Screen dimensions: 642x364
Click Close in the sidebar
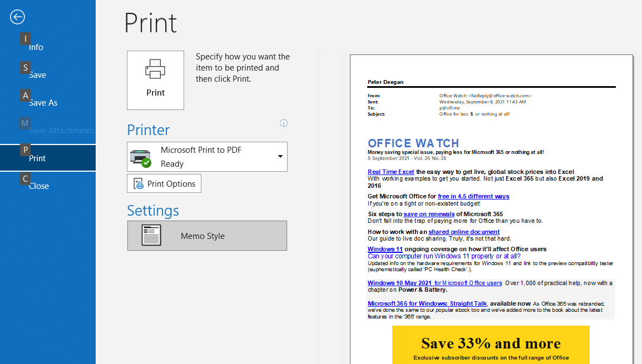[x=39, y=186]
